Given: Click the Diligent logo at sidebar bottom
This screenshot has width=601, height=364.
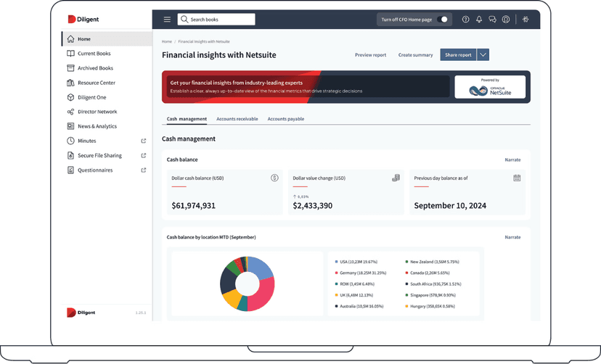Looking at the screenshot, I should point(81,313).
